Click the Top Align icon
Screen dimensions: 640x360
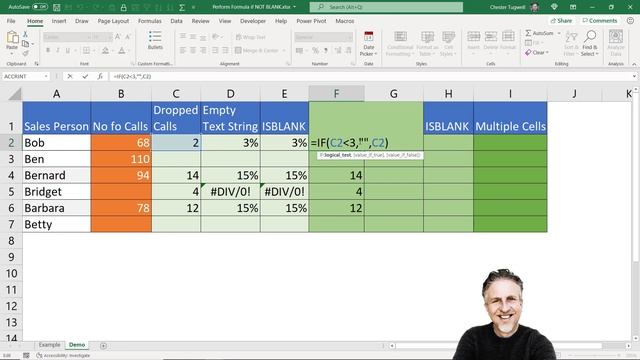(182, 37)
